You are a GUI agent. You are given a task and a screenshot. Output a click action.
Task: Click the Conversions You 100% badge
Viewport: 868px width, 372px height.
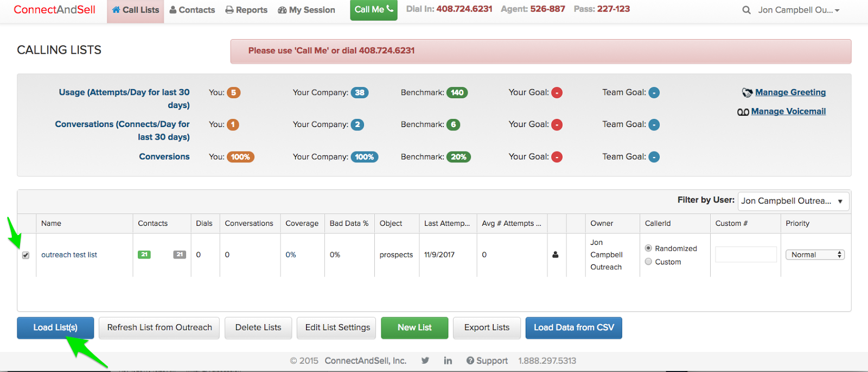tap(240, 157)
